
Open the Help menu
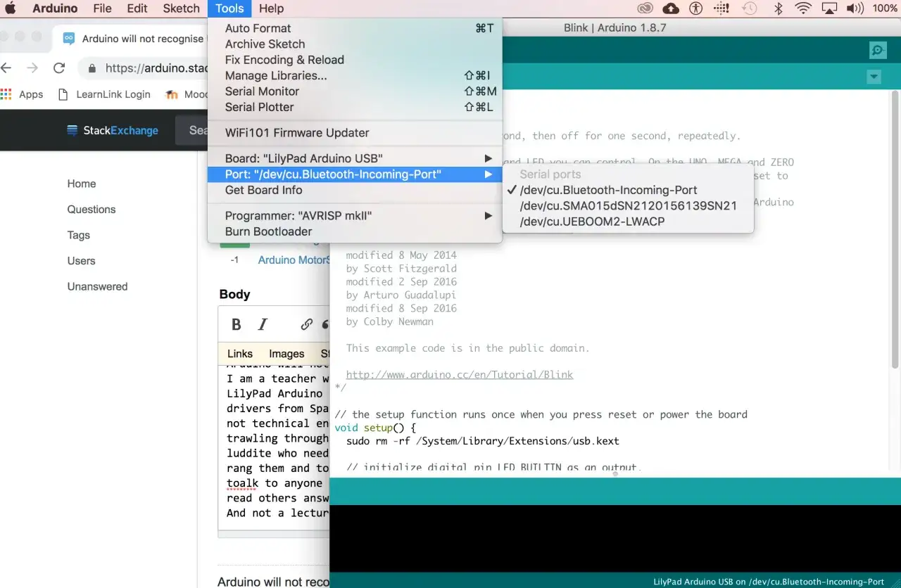pyautogui.click(x=271, y=8)
